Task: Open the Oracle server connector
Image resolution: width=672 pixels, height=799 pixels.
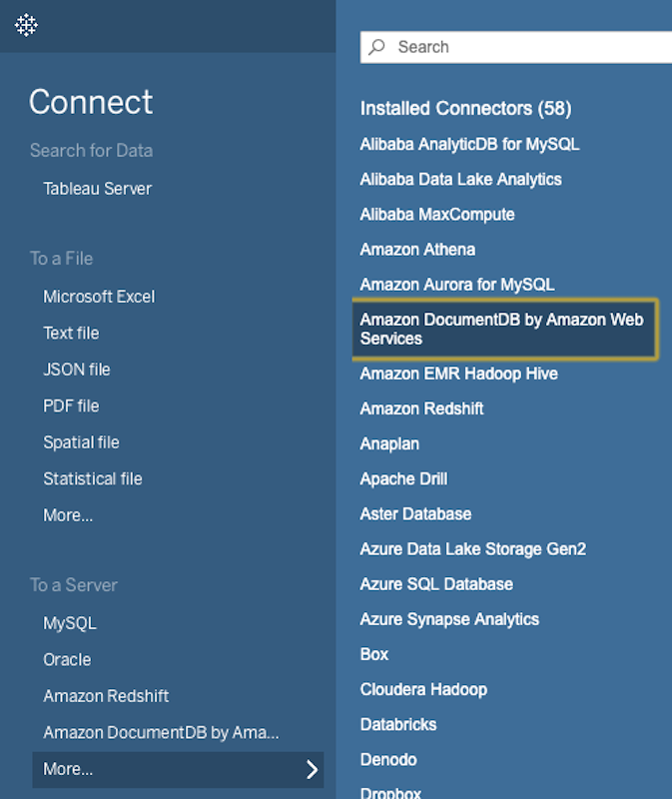Action: coord(67,659)
